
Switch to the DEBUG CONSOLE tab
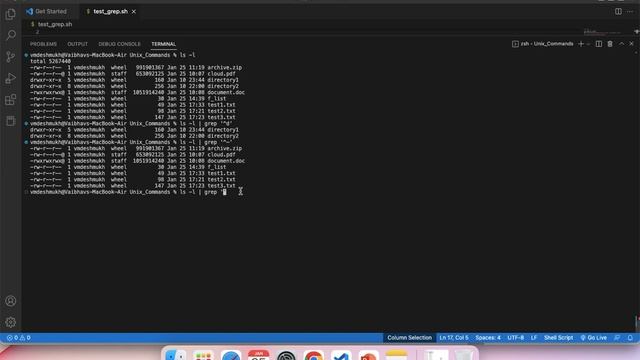pos(119,44)
